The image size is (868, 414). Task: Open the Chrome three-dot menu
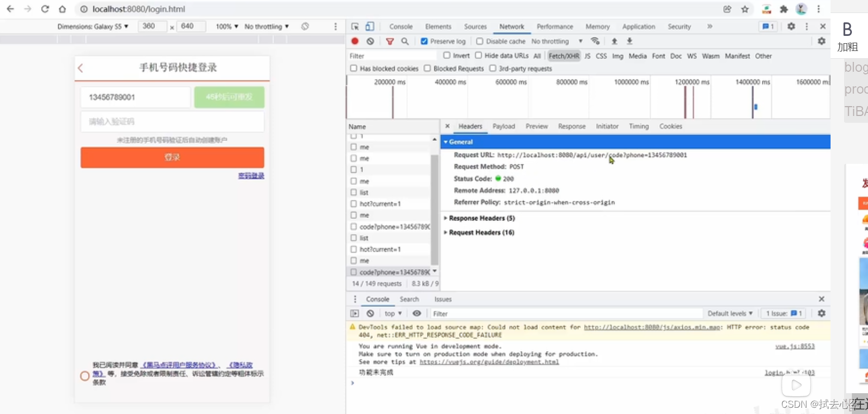(x=819, y=9)
